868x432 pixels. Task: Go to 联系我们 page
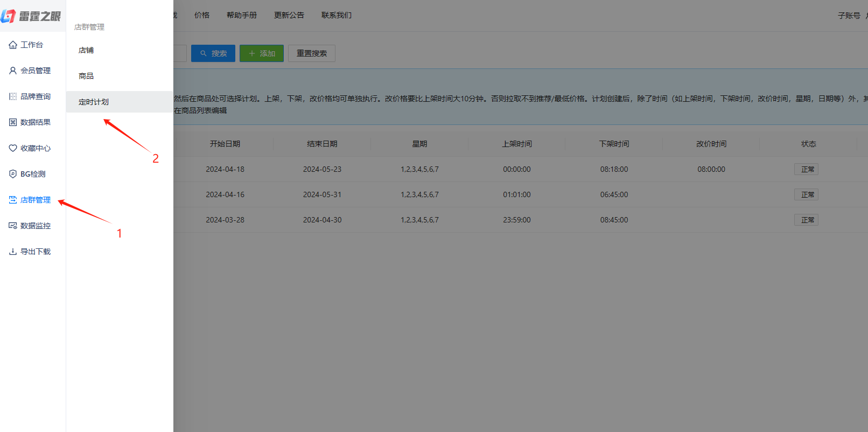click(337, 15)
